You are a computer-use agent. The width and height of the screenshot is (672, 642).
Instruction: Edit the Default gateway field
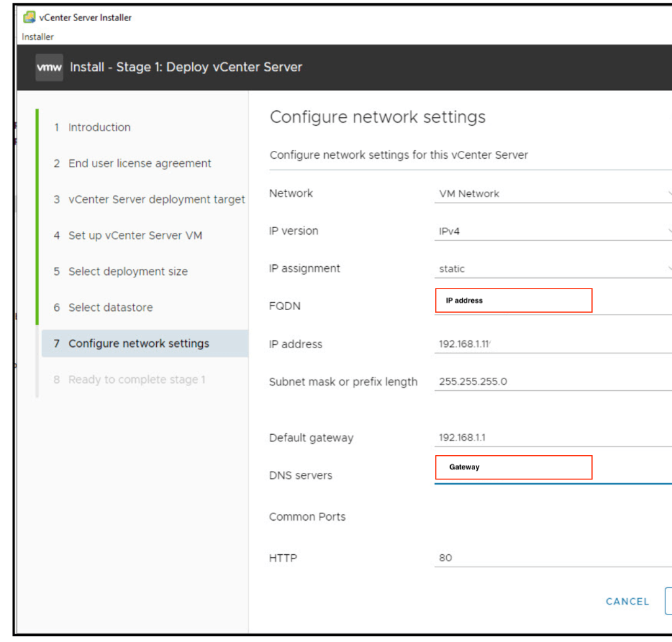pyautogui.click(x=553, y=438)
